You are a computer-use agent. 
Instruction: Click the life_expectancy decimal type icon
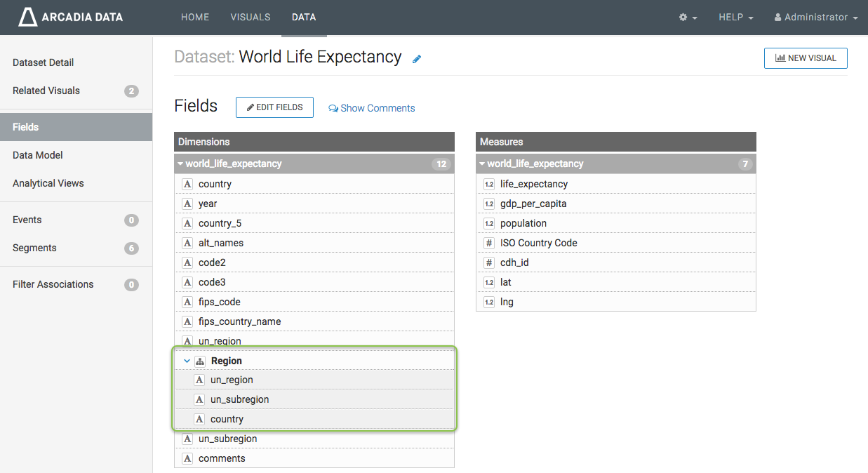[x=489, y=184]
